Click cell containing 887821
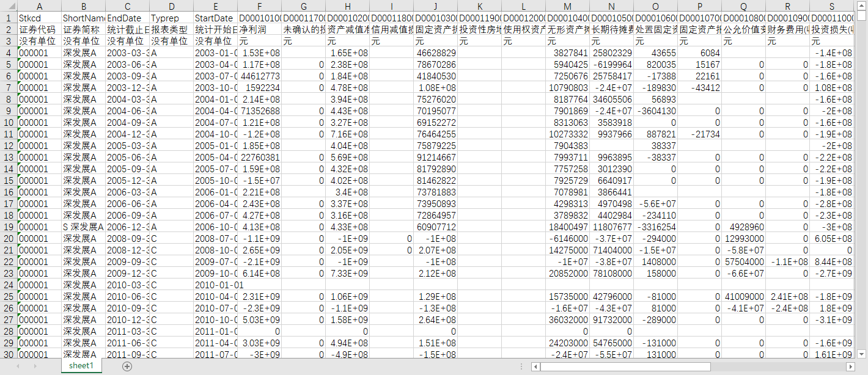Screen dimensions: 868x375 tap(655, 134)
